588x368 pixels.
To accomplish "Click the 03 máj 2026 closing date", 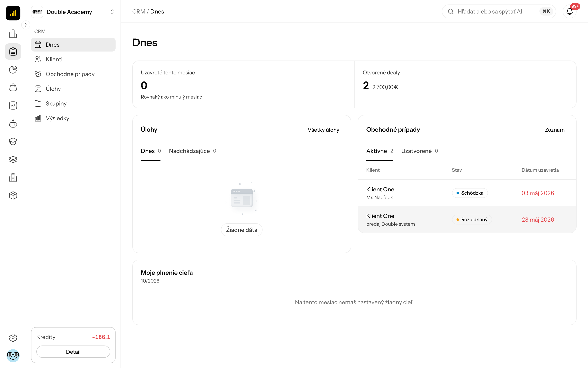I will tap(538, 193).
